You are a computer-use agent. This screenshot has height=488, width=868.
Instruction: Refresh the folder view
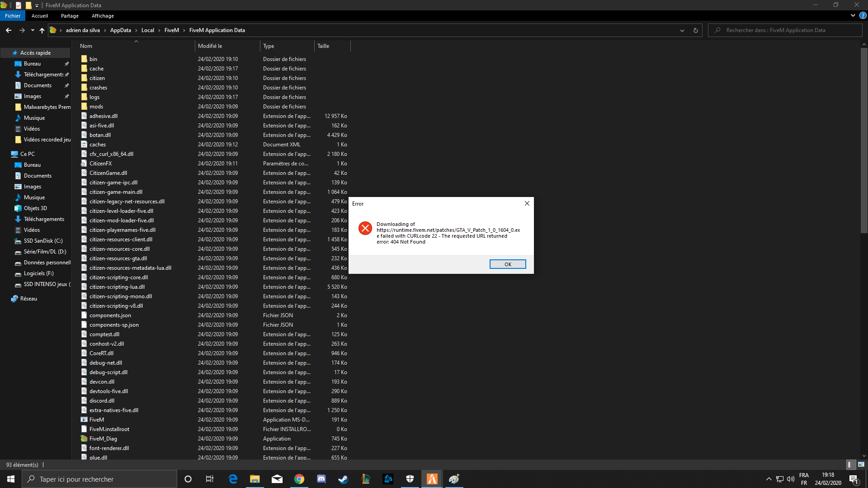(x=696, y=30)
